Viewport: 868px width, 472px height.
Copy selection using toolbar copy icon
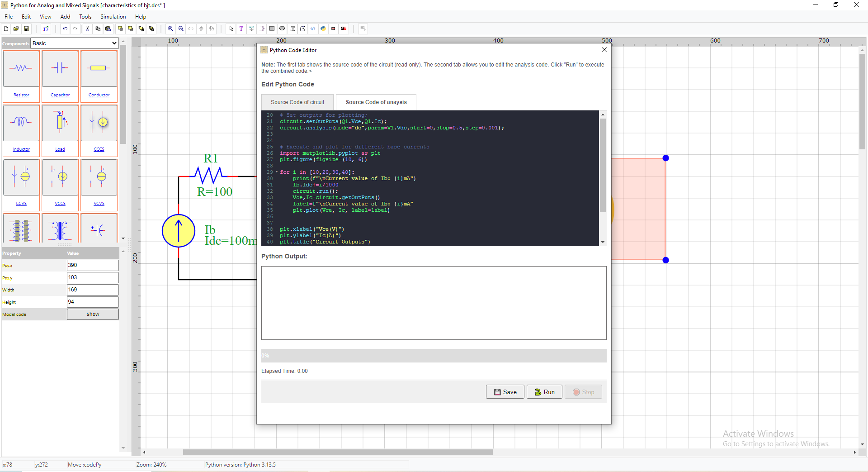(x=98, y=29)
